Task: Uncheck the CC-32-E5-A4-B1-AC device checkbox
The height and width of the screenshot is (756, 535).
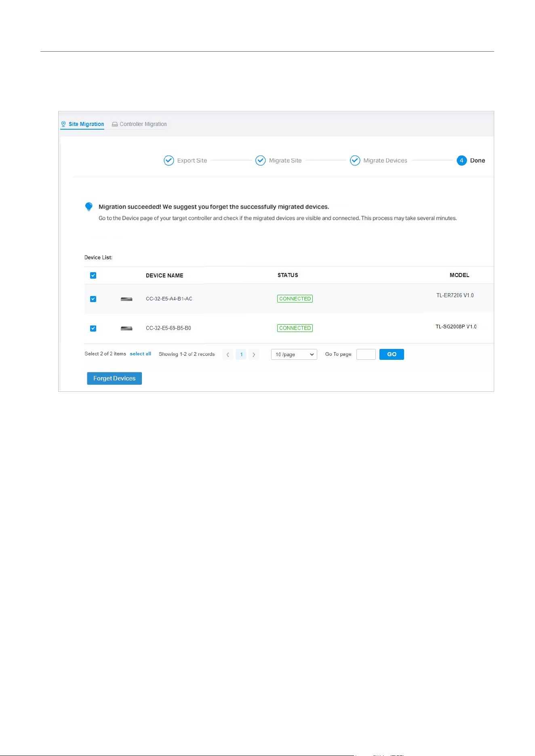Action: 93,299
